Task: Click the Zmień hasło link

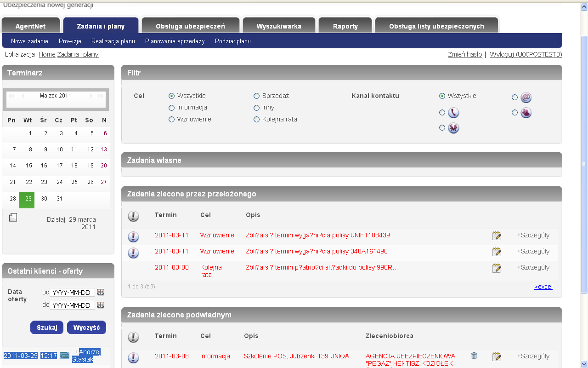Action: 465,54
